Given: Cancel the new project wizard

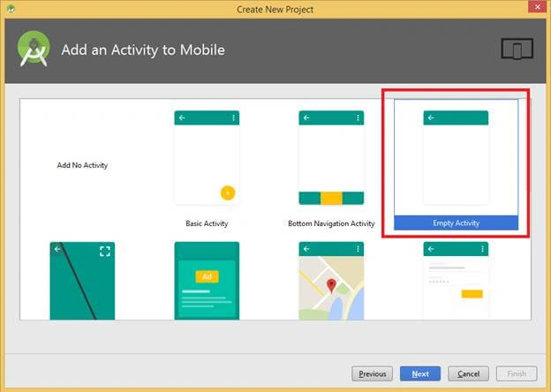Looking at the screenshot, I should (x=468, y=373).
